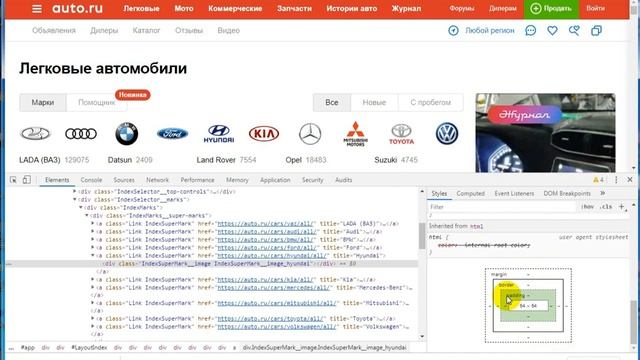Open the Дилерам link
640x360 pixels.
point(503,8)
